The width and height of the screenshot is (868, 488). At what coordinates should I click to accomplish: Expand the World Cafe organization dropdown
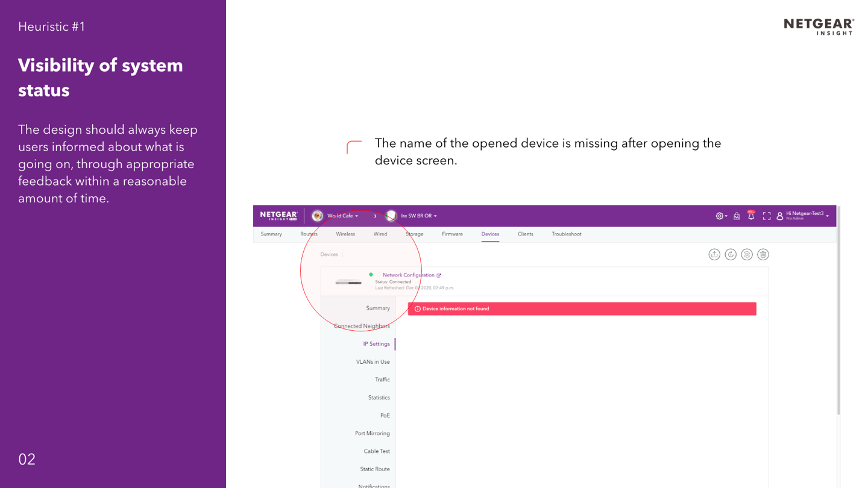(x=342, y=216)
